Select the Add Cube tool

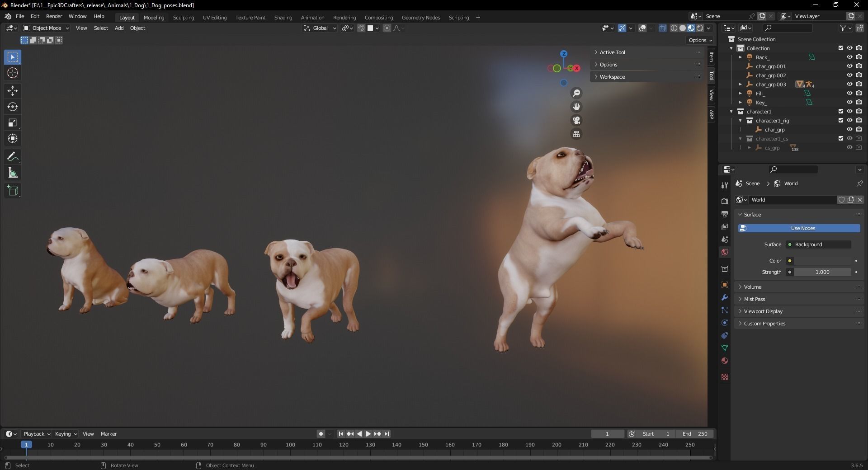pyautogui.click(x=13, y=191)
